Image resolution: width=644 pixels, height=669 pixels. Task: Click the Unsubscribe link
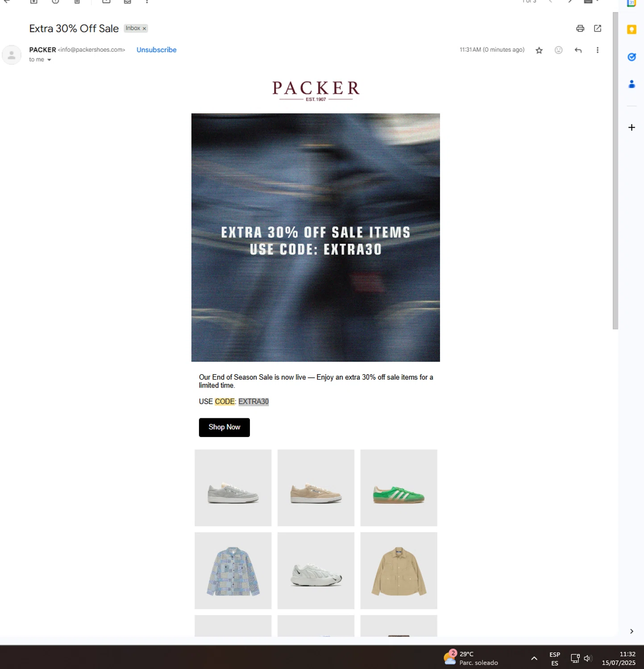[x=156, y=50]
